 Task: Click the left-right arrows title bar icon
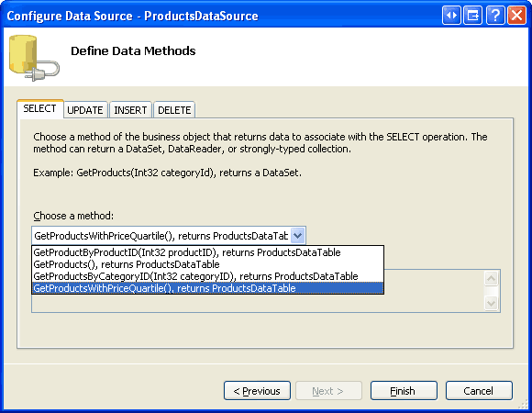coord(451,16)
